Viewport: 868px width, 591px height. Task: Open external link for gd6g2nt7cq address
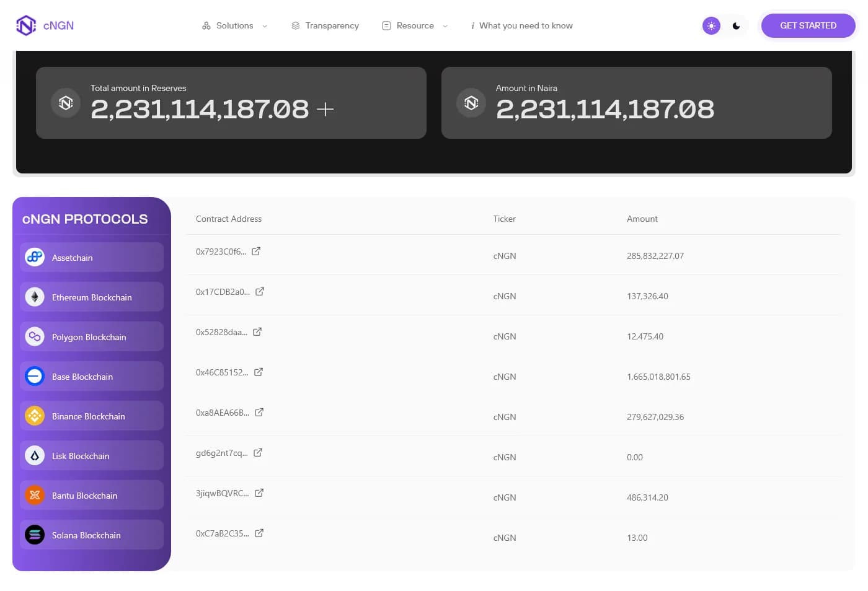pyautogui.click(x=258, y=452)
